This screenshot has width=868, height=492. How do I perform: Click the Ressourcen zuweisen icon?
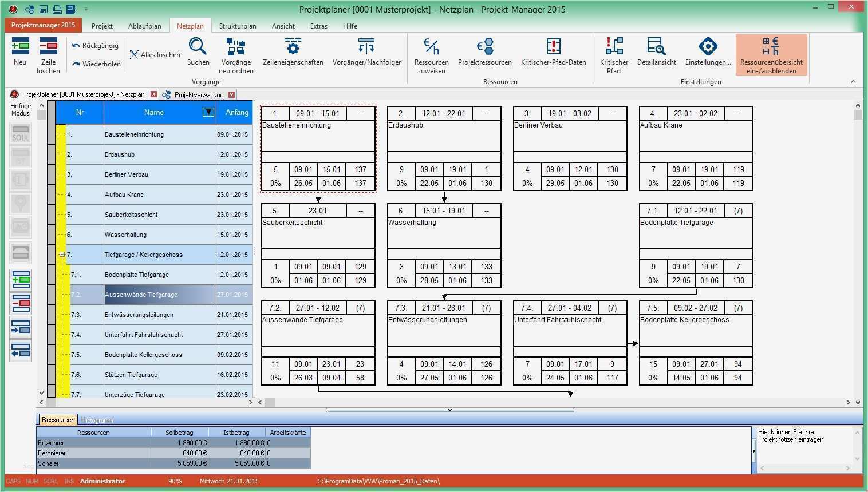(x=431, y=47)
